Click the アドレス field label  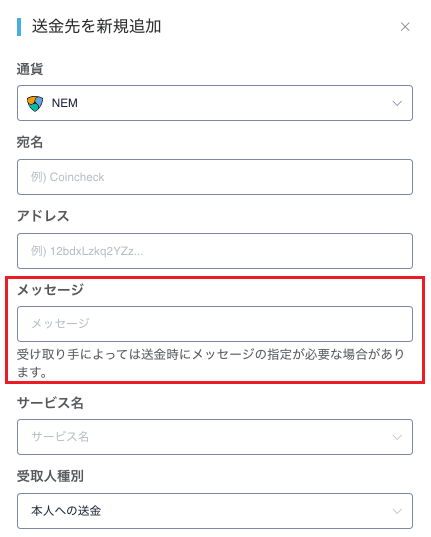click(43, 216)
